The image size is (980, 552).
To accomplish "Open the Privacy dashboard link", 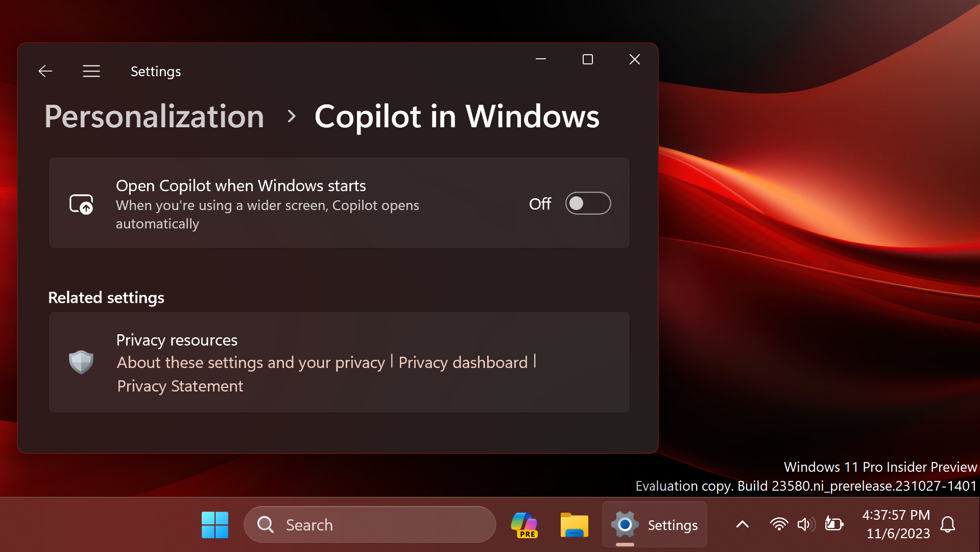I will [463, 362].
